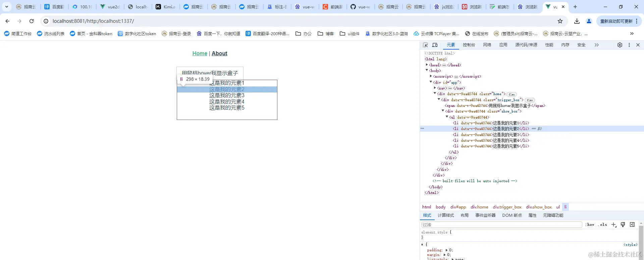The width and height of the screenshot is (644, 260).
Task: Expand the nav node
Action: tap(435, 88)
